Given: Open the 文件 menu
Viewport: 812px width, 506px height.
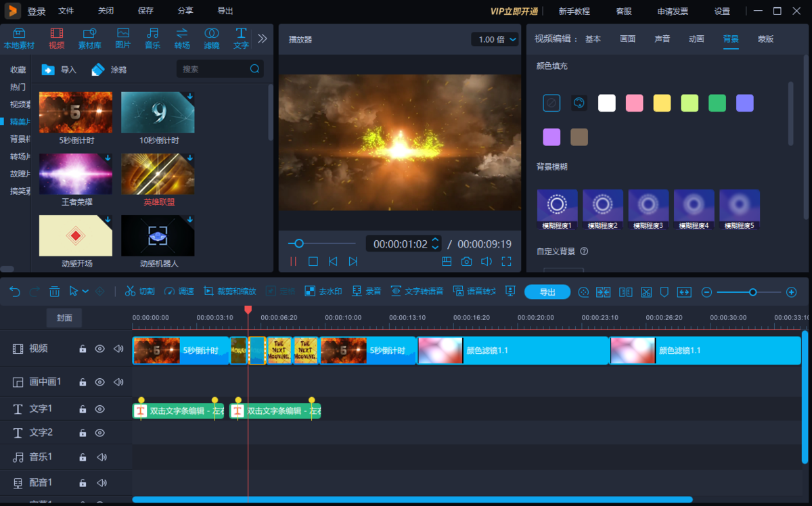Looking at the screenshot, I should [66, 11].
